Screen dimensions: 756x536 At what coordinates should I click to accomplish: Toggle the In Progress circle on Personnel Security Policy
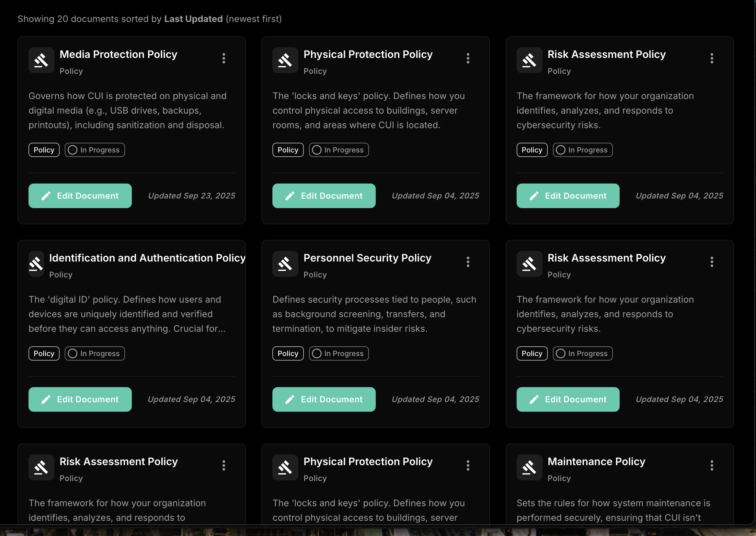[316, 353]
